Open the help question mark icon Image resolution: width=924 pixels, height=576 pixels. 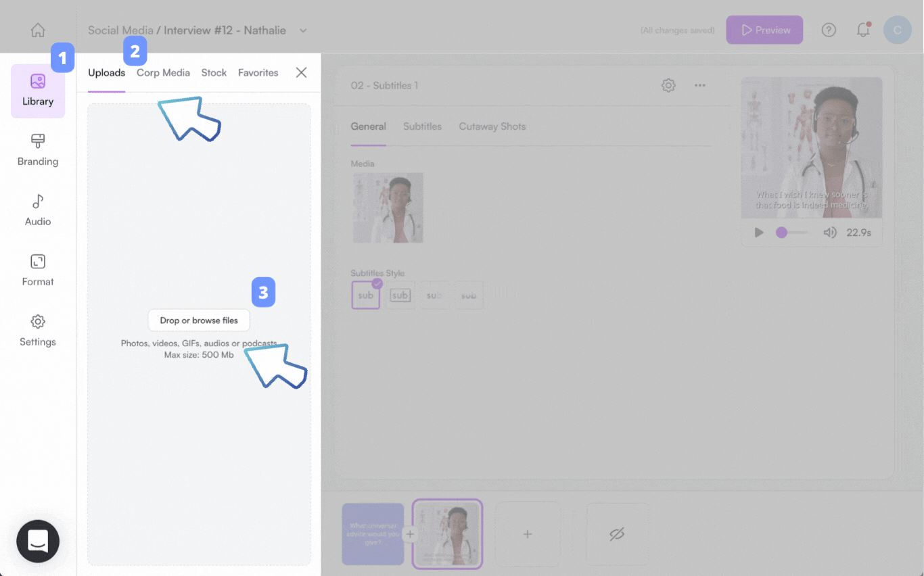click(829, 30)
